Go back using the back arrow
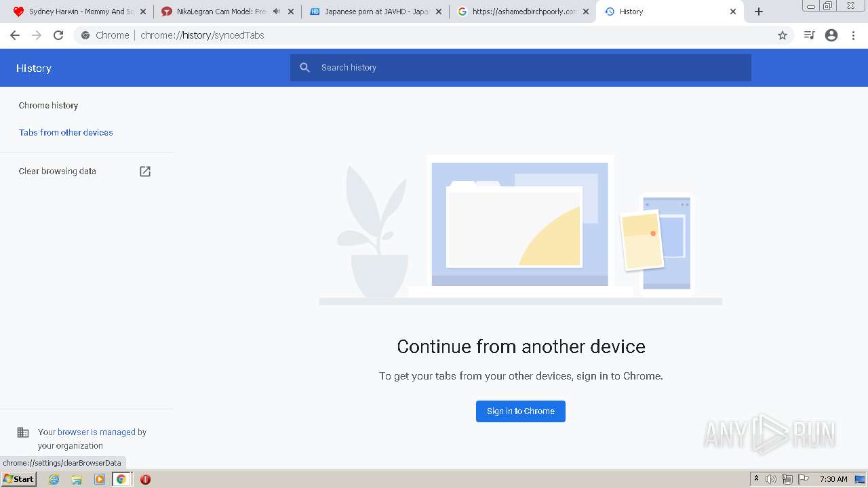 pyautogui.click(x=15, y=35)
